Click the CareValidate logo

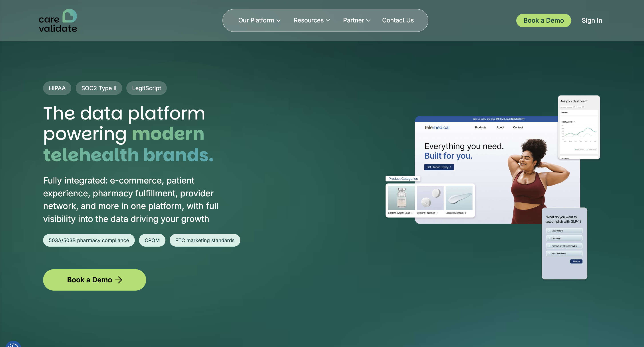[x=58, y=21]
